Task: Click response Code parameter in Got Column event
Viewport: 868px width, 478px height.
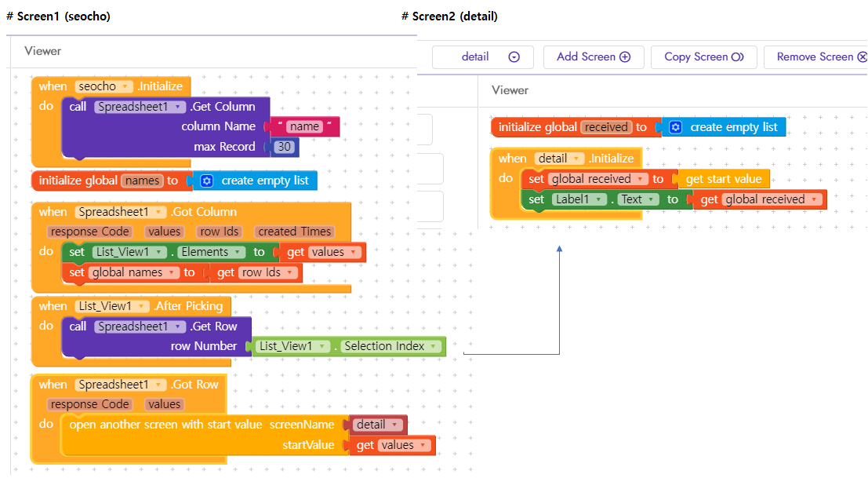Action: point(89,232)
